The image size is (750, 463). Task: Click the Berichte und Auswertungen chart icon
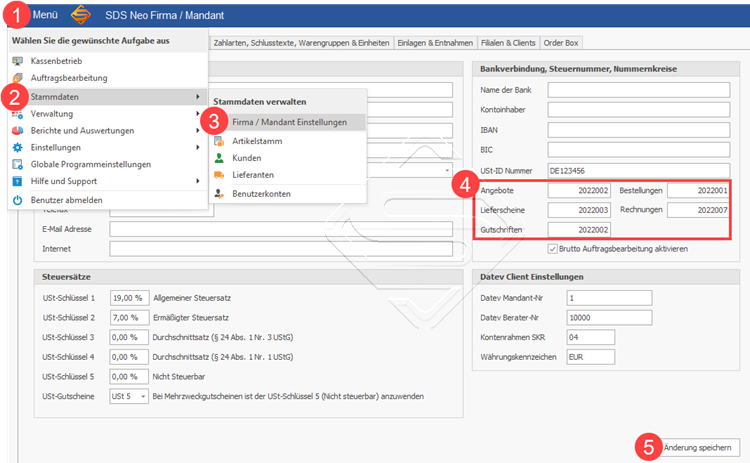tap(18, 131)
